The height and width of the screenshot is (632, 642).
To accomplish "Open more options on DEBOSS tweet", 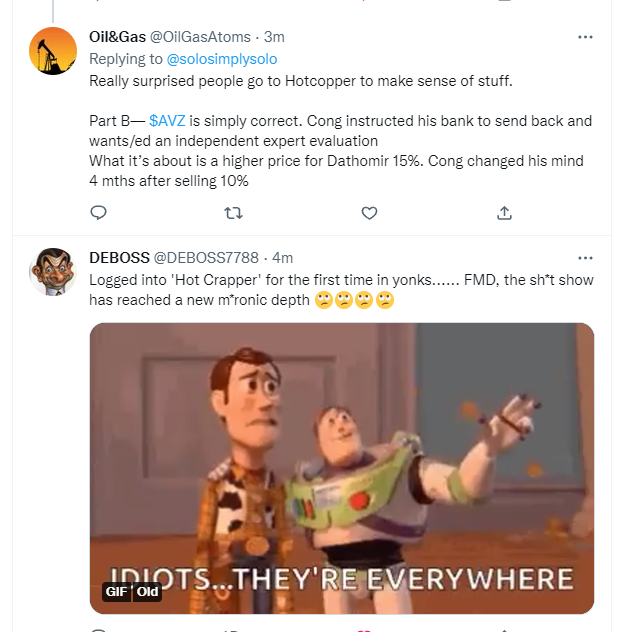I will coord(586,257).
